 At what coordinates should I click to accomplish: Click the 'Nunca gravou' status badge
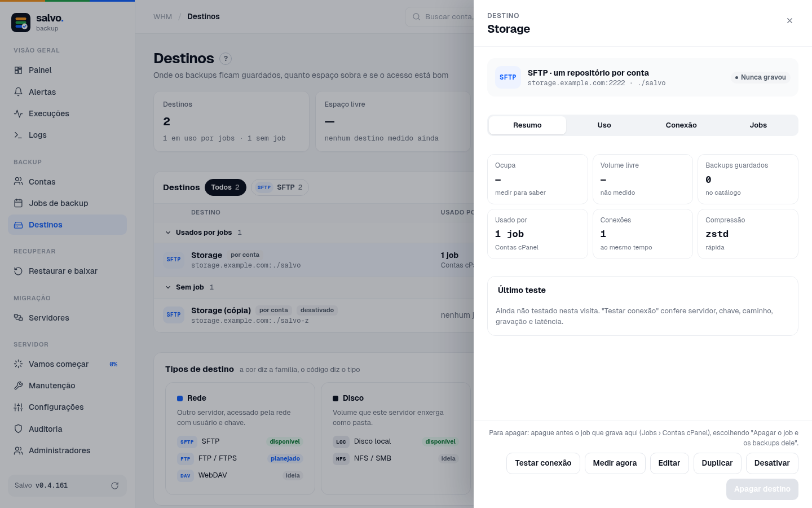760,77
